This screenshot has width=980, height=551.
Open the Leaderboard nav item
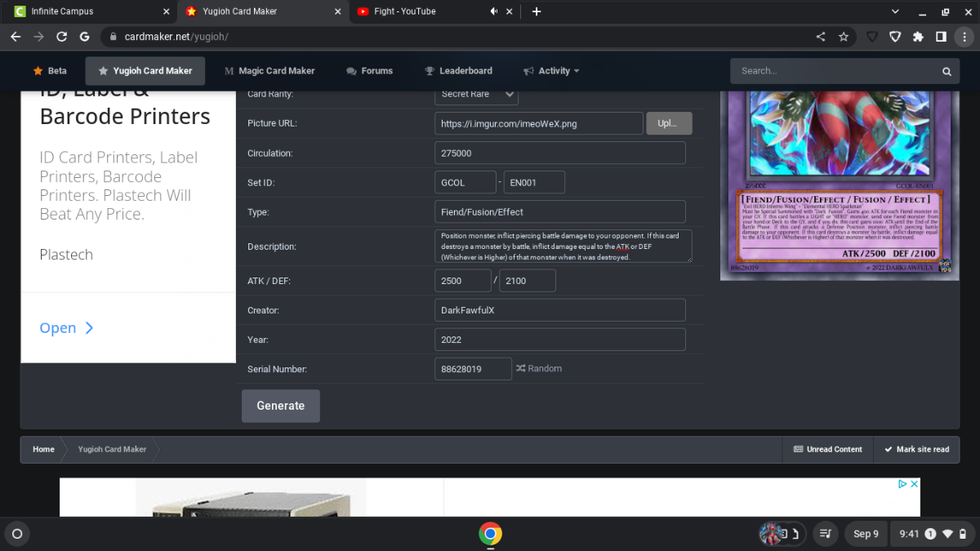(458, 71)
